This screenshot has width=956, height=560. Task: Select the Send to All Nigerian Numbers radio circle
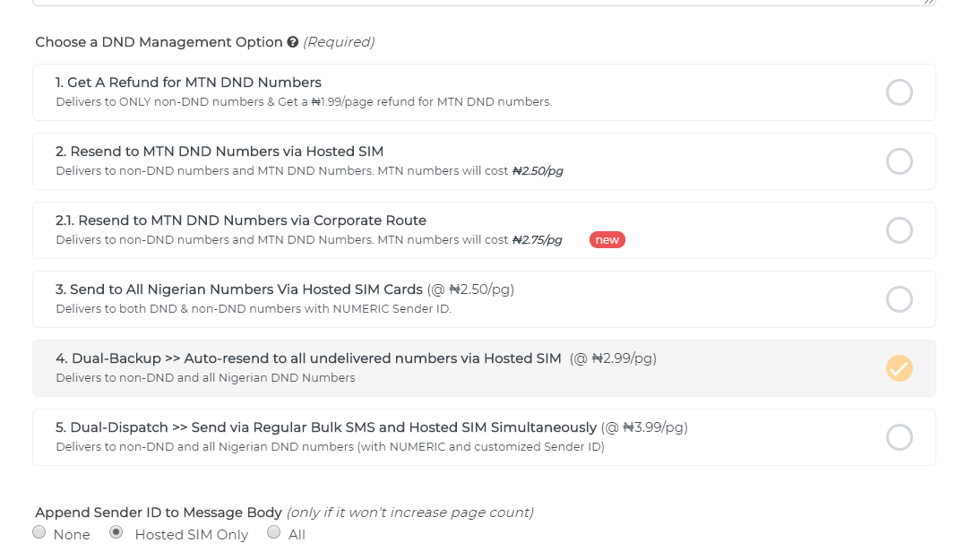[x=900, y=299]
